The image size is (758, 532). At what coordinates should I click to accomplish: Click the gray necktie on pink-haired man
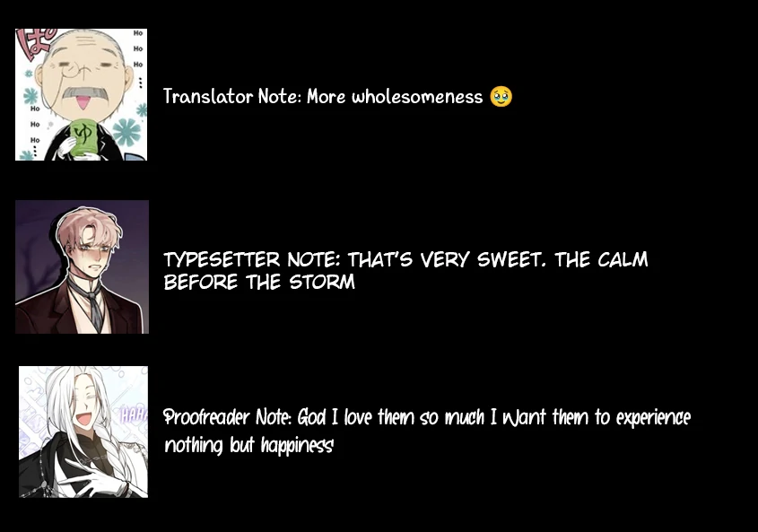[x=95, y=310]
